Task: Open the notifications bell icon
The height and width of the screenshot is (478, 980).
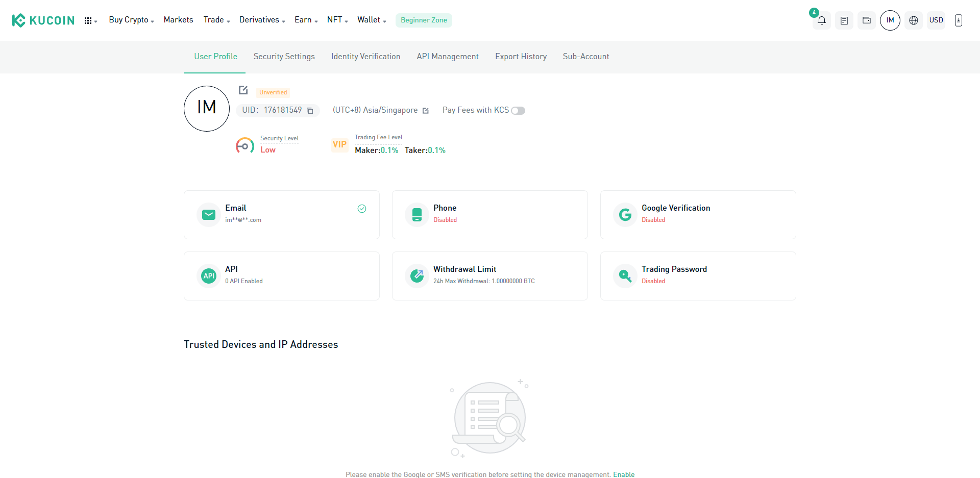Action: [822, 20]
